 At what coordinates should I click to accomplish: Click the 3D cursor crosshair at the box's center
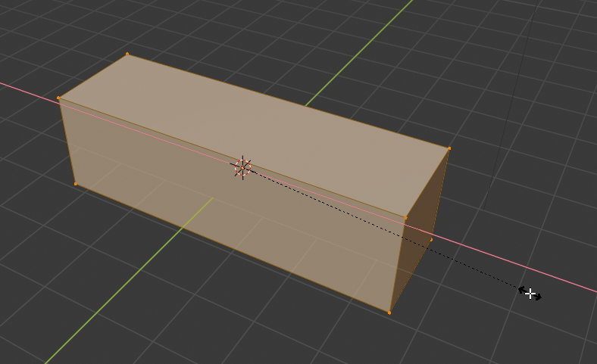coord(242,168)
